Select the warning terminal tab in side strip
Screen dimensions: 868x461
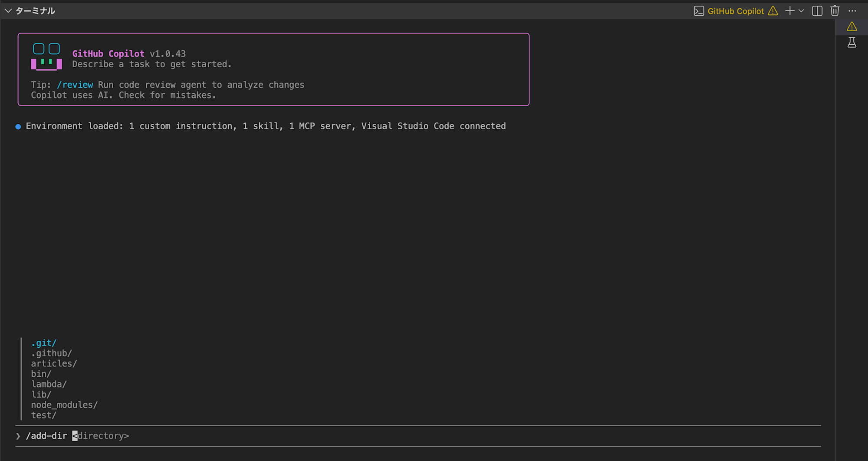(x=852, y=27)
